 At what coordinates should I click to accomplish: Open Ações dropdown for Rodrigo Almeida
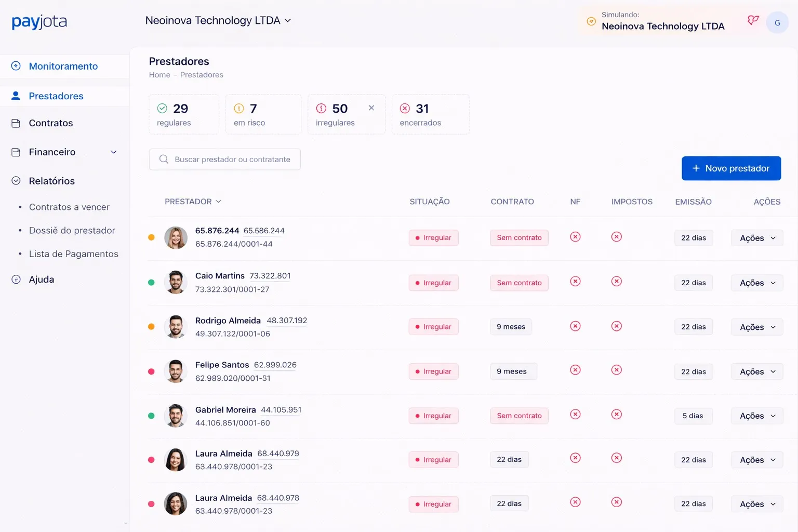[x=757, y=327]
